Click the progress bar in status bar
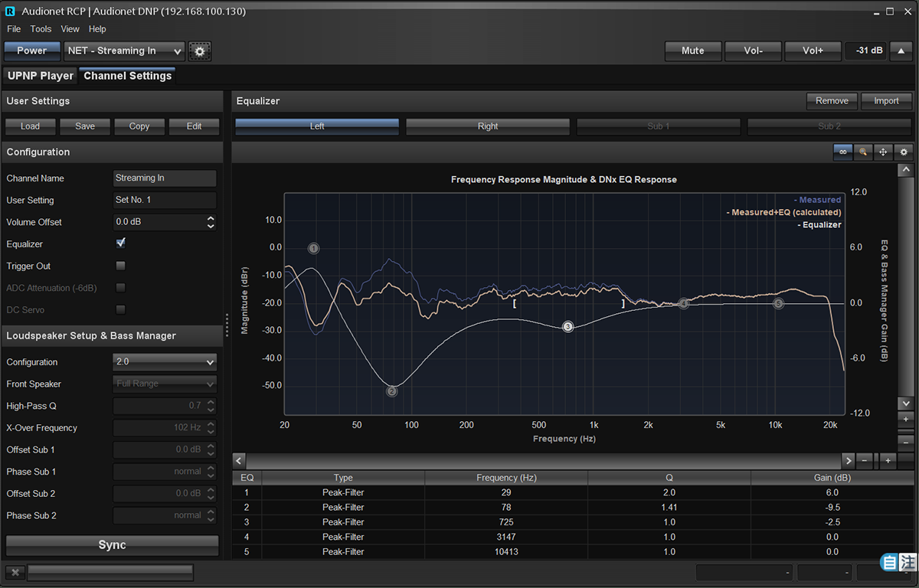Image resolution: width=919 pixels, height=588 pixels. click(x=110, y=573)
